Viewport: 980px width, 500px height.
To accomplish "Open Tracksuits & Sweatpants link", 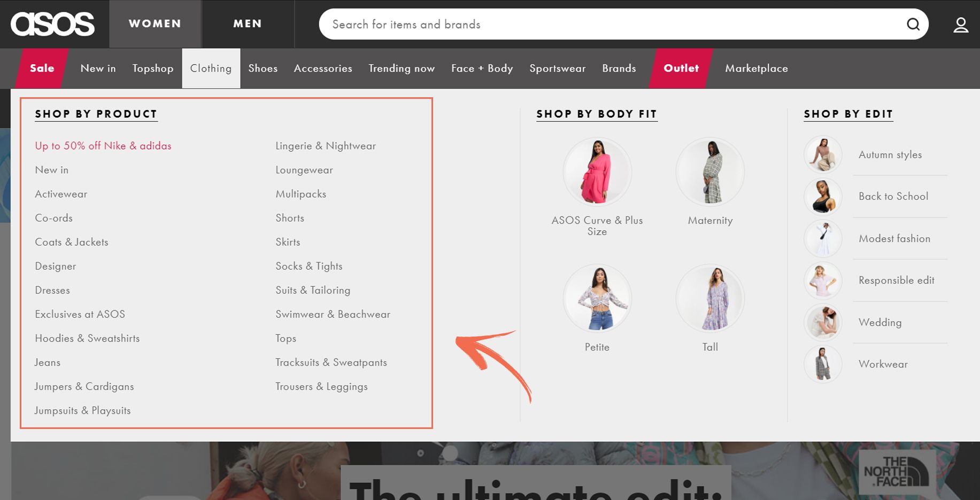I will [x=331, y=362].
